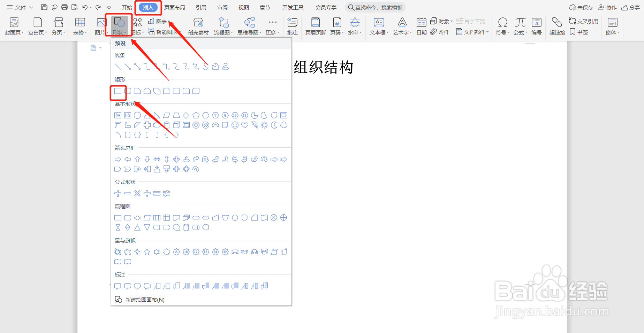The width and height of the screenshot is (644, 333).
Task: Click the 交叉引用 button
Action: pyautogui.click(x=584, y=21)
